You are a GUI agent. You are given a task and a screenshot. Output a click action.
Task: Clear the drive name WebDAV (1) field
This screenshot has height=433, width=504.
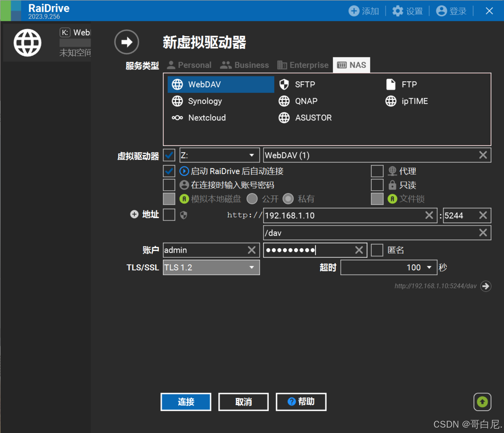[483, 155]
